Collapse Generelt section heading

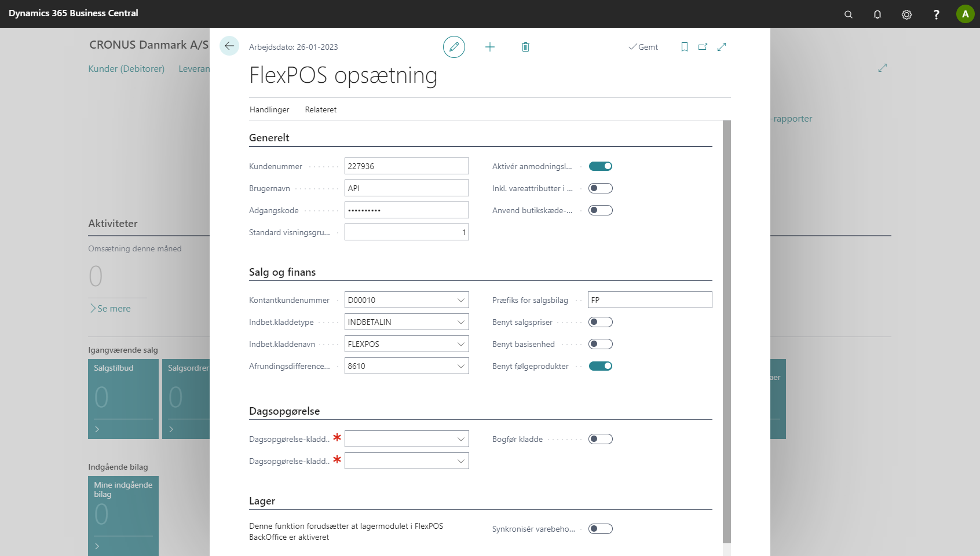[269, 138]
